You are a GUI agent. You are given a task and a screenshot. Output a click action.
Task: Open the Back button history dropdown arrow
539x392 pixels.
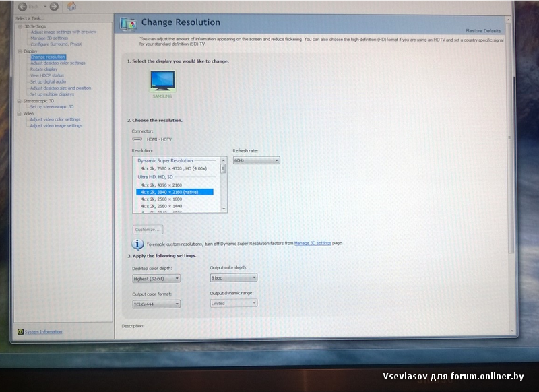45,7
